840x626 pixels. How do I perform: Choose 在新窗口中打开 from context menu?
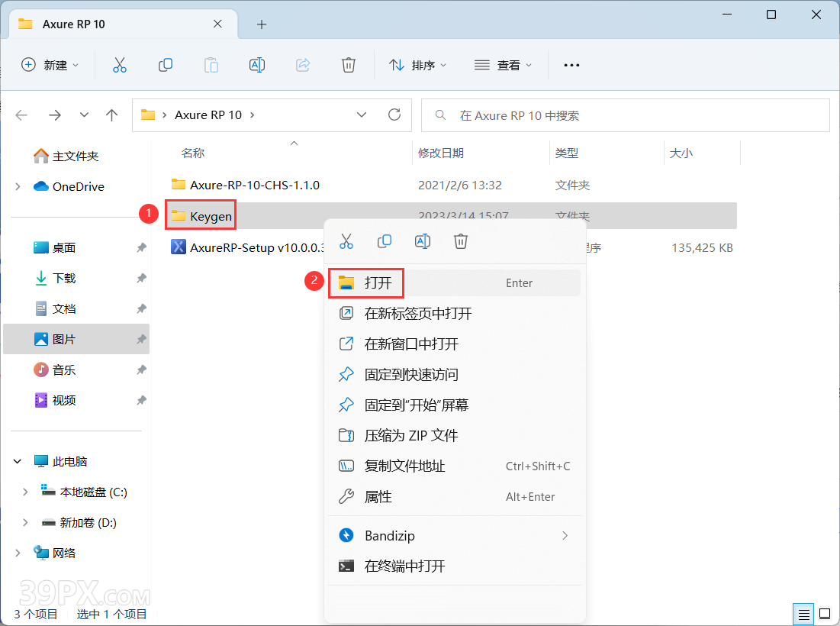pos(454,344)
